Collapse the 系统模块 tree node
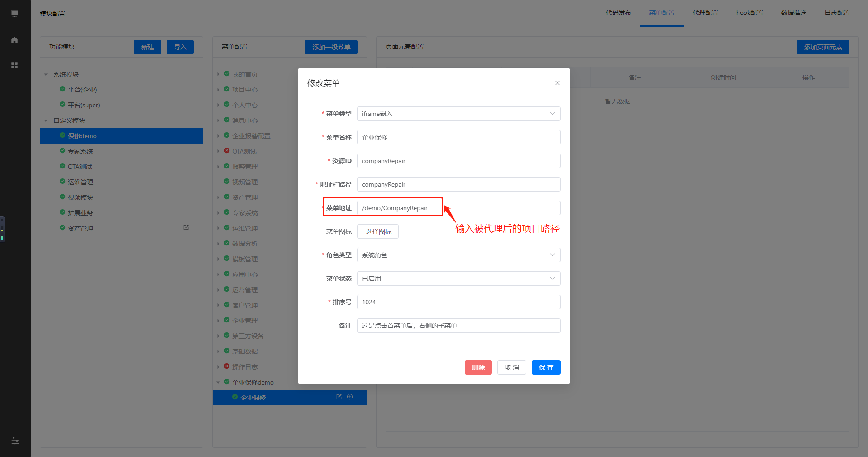The width and height of the screenshot is (868, 457). tap(46, 74)
